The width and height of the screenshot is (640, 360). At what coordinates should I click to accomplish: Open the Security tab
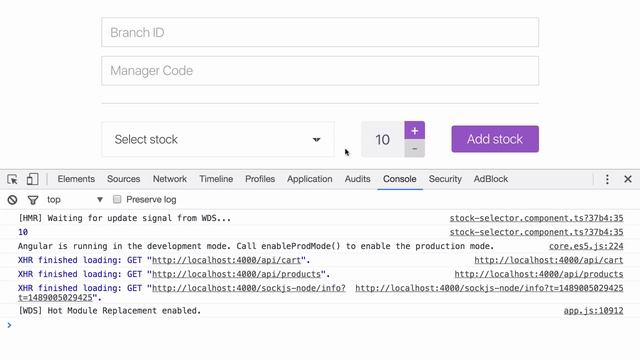pos(445,179)
